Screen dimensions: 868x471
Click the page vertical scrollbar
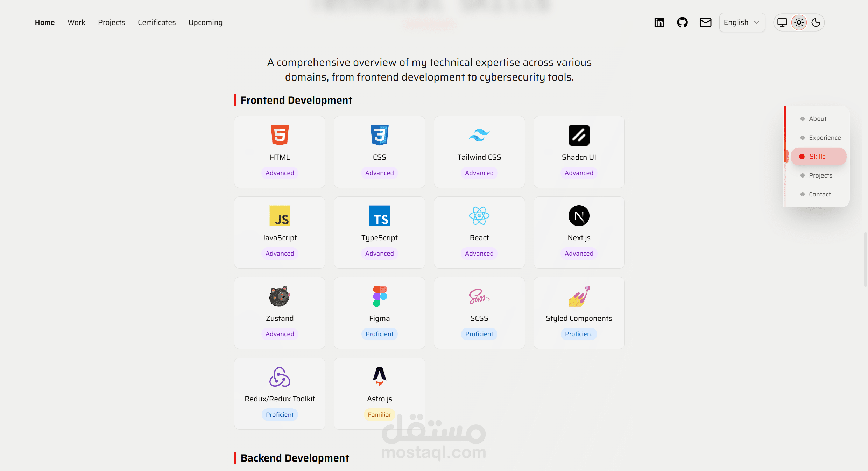[865, 259]
